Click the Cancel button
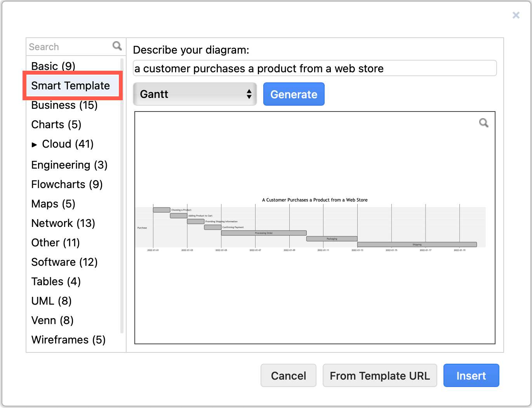532x408 pixels. (288, 375)
